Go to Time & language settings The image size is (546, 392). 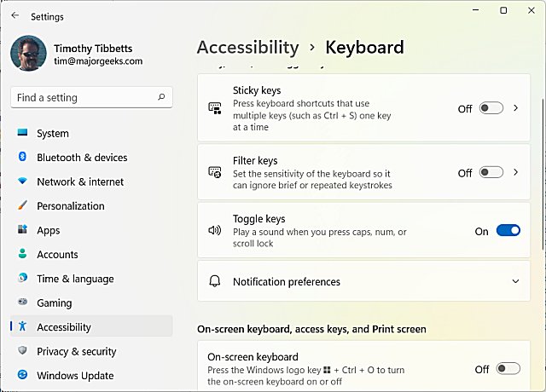[75, 279]
